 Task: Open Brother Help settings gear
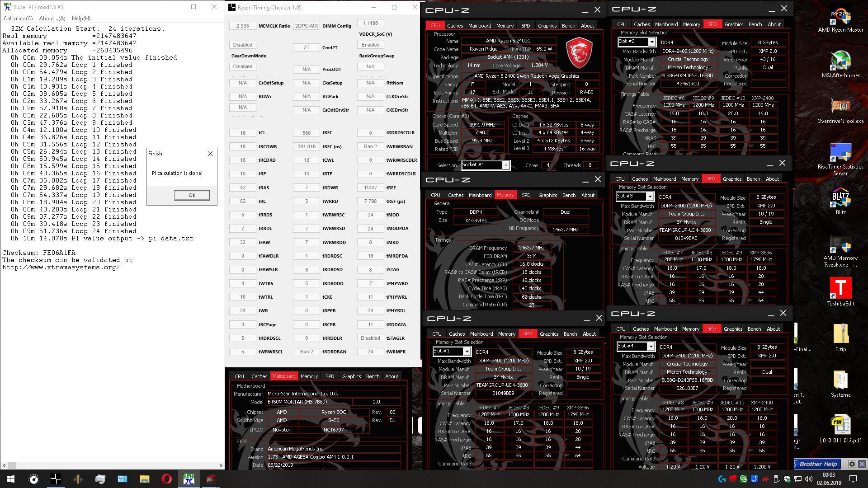point(852,464)
